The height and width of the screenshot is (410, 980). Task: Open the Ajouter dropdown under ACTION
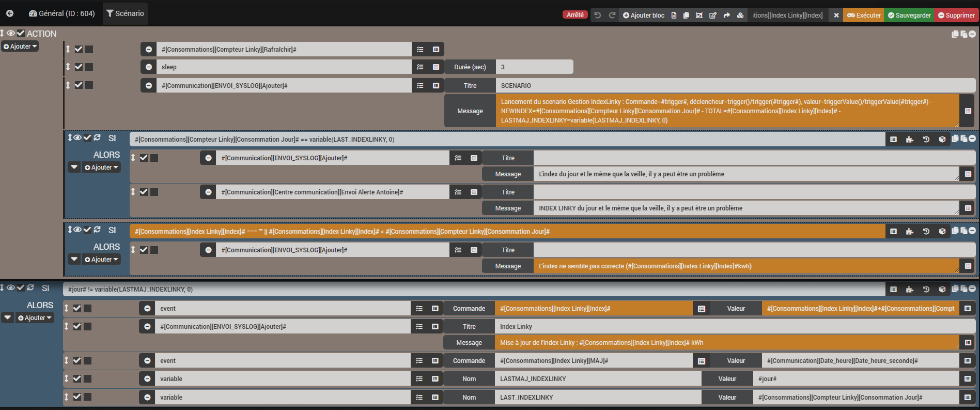click(21, 47)
